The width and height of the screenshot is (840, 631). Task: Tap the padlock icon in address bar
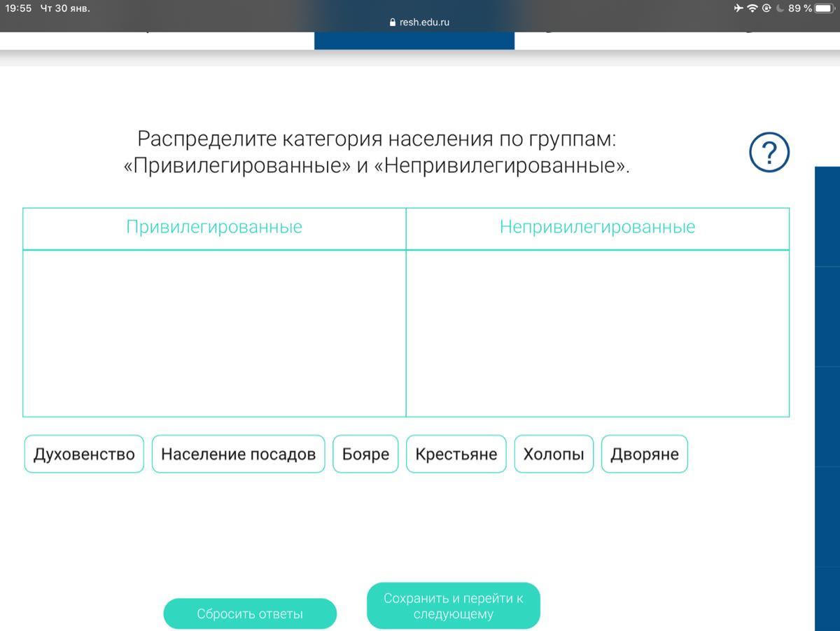(x=392, y=22)
